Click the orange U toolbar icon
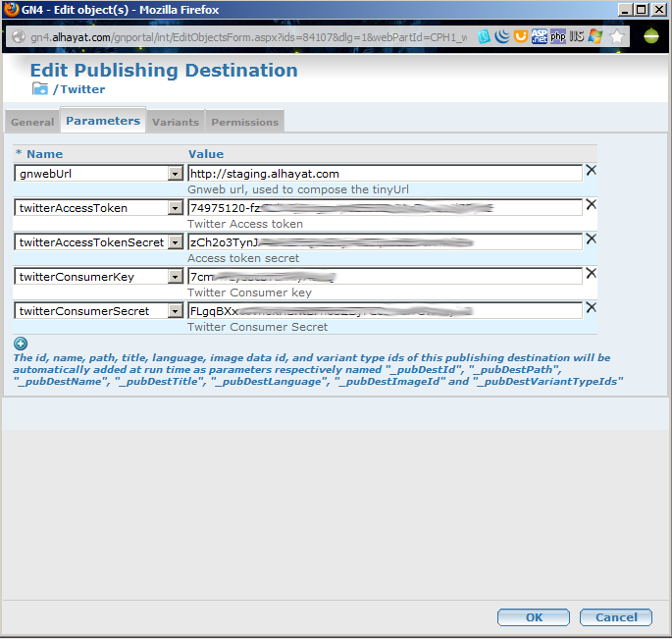The height and width of the screenshot is (639, 672). pyautogui.click(x=521, y=37)
